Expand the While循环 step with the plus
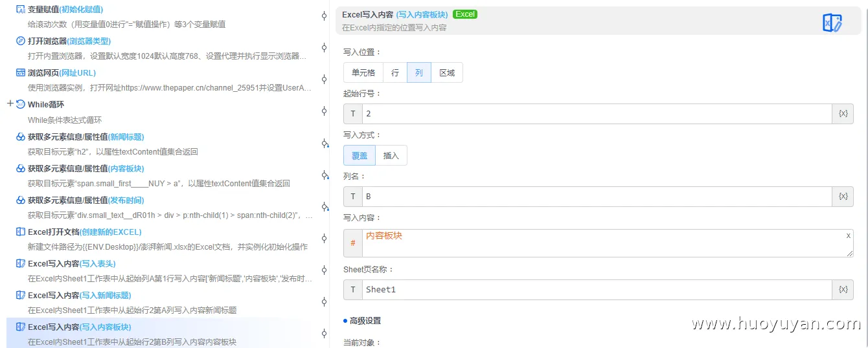Viewport: 868px width, 348px height. tap(10, 103)
